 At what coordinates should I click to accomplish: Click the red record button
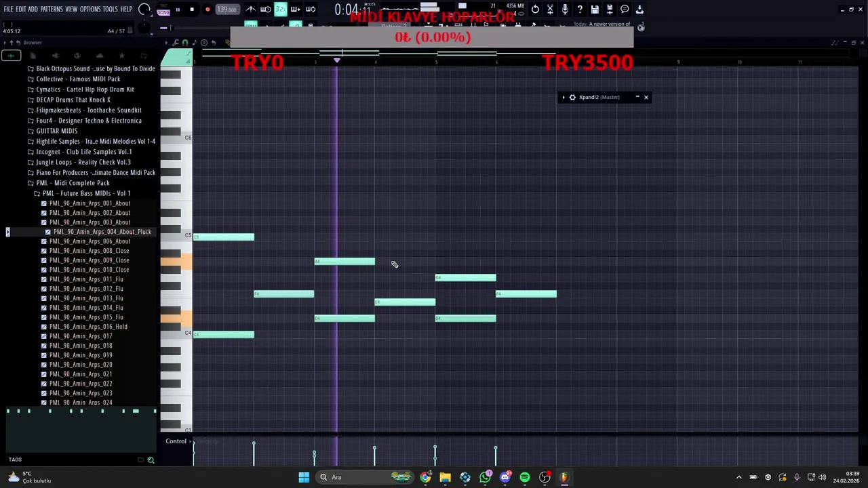[208, 9]
